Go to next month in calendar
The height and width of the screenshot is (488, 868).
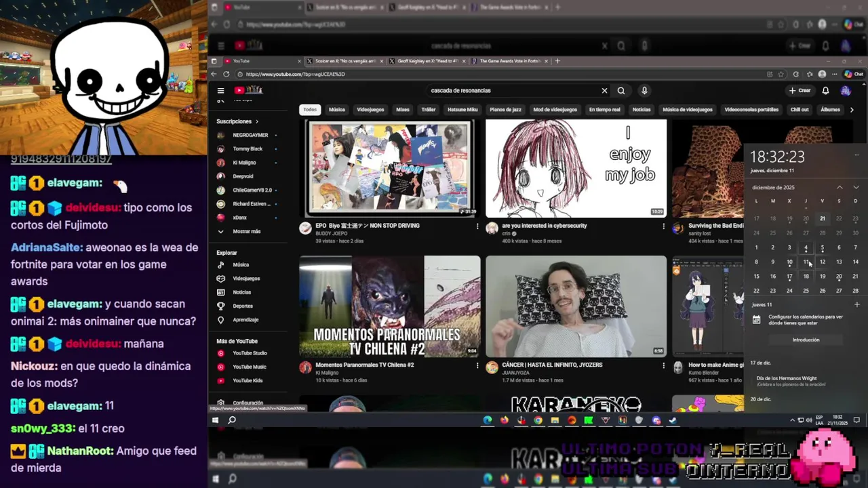click(x=856, y=187)
